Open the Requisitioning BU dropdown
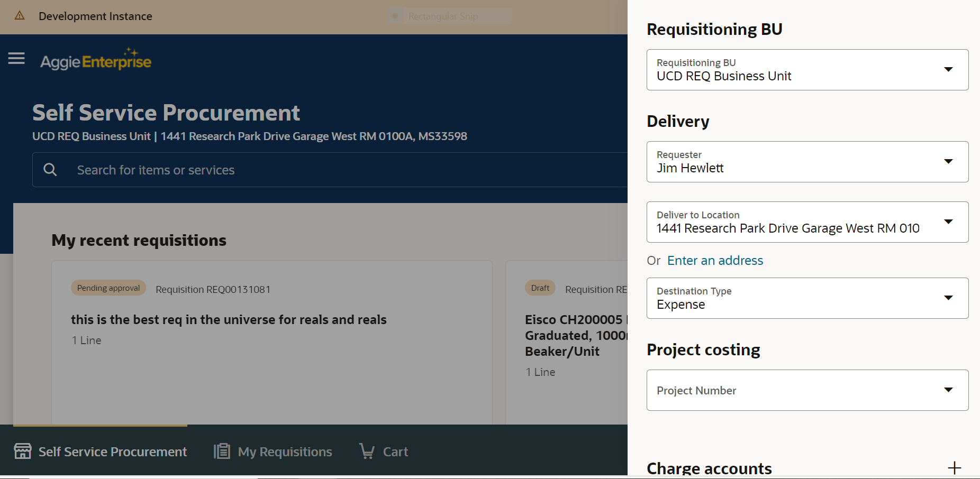The height and width of the screenshot is (479, 980). 807,70
